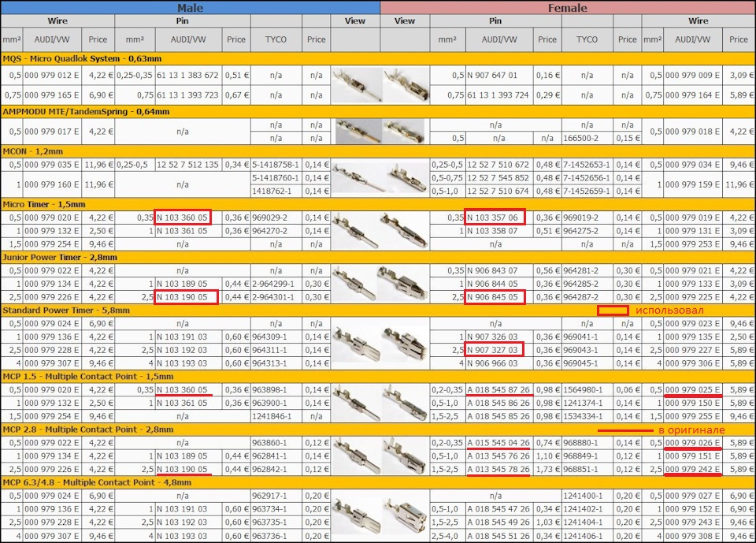The height and width of the screenshot is (543, 756).
Task: Click female pin N 907 647 01
Action: tap(491, 76)
